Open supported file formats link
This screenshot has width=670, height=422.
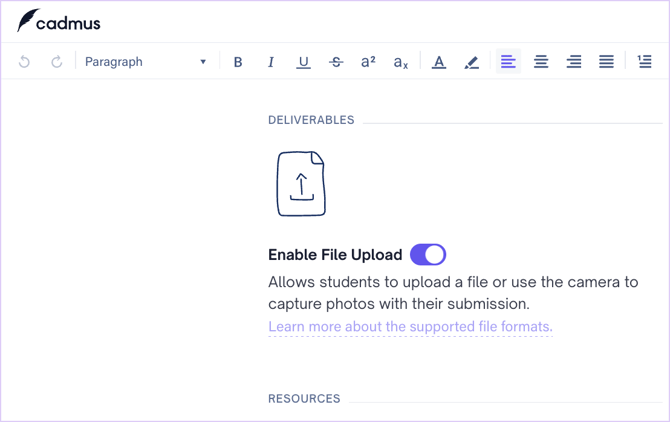pos(410,327)
